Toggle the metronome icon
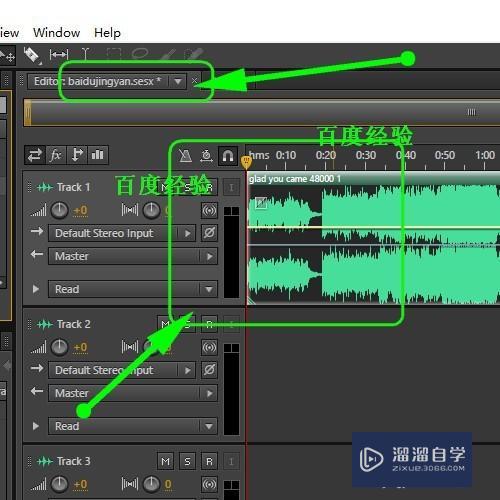This screenshot has width=500, height=500. tap(185, 156)
